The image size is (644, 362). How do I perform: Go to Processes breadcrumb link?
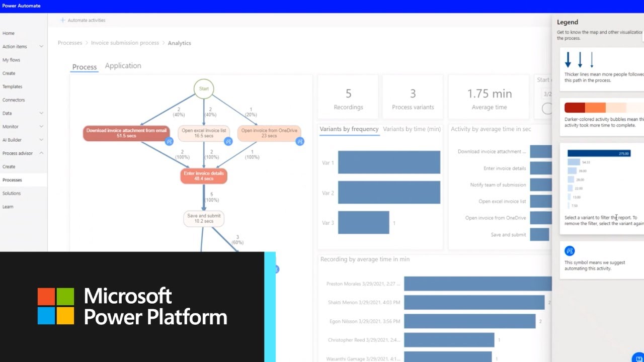coord(70,43)
